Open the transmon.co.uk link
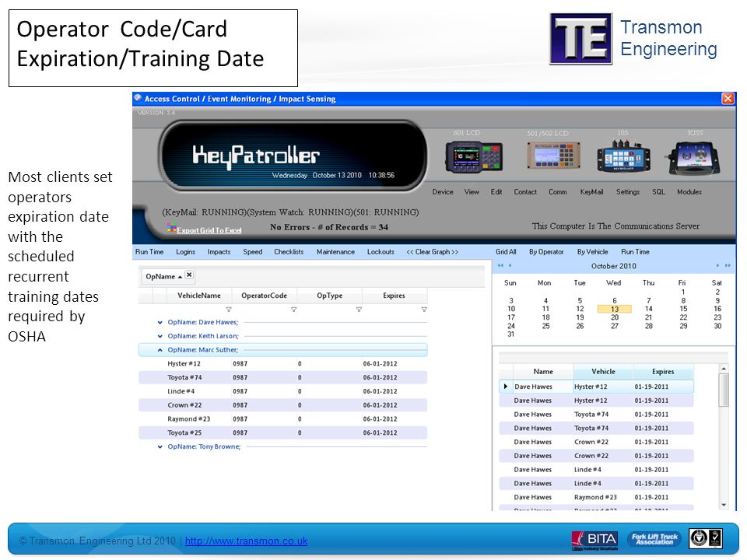The width and height of the screenshot is (747, 560). pyautogui.click(x=247, y=541)
